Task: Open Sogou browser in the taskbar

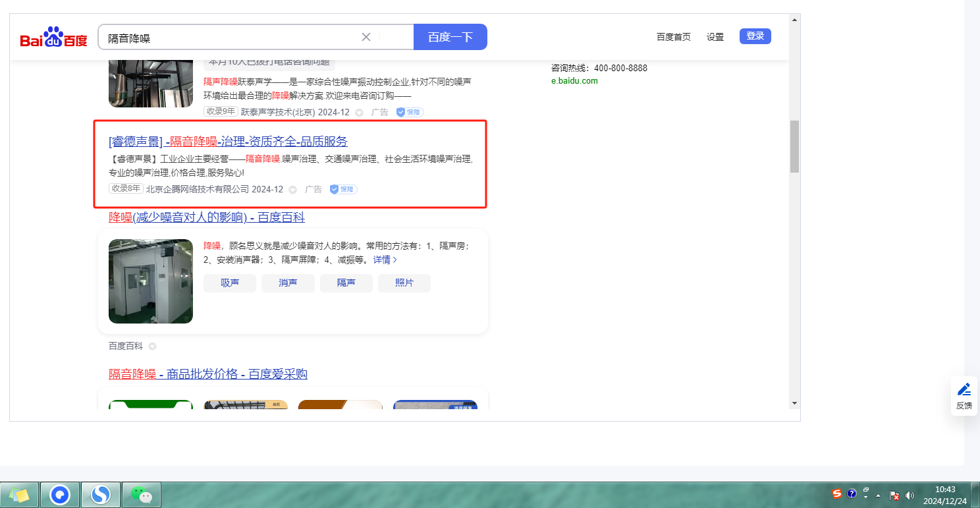Action: click(x=101, y=494)
